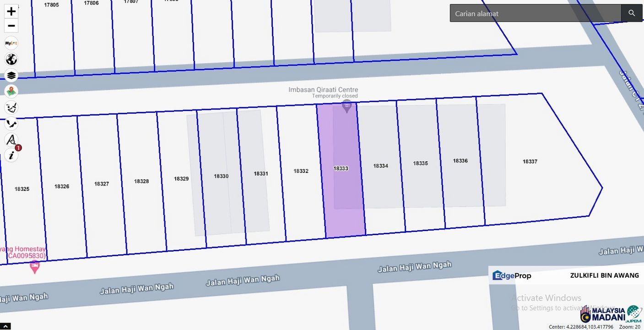This screenshot has height=330, width=644.
Task: Clear the map with broom icon
Action: click(x=11, y=107)
